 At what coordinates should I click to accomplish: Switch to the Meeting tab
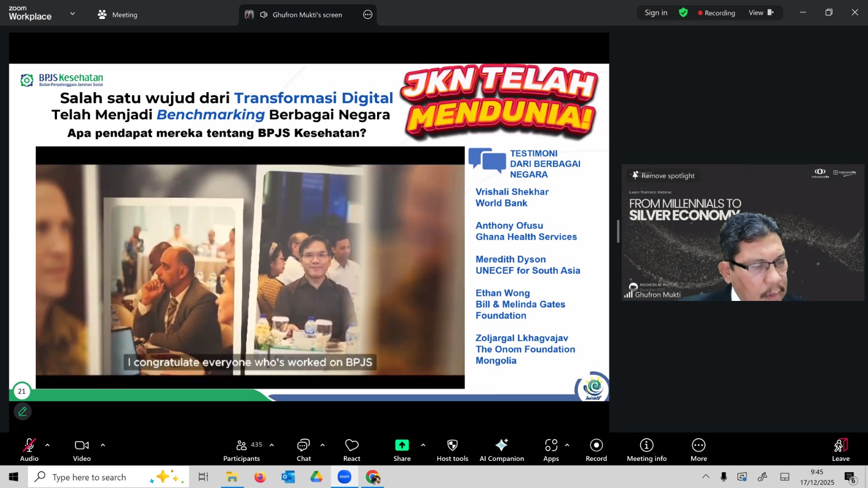(118, 15)
